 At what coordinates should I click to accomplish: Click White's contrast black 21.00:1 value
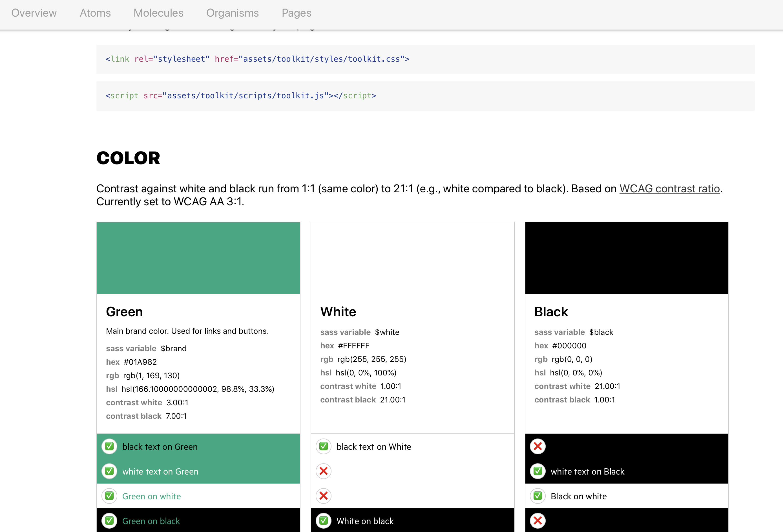click(x=393, y=400)
